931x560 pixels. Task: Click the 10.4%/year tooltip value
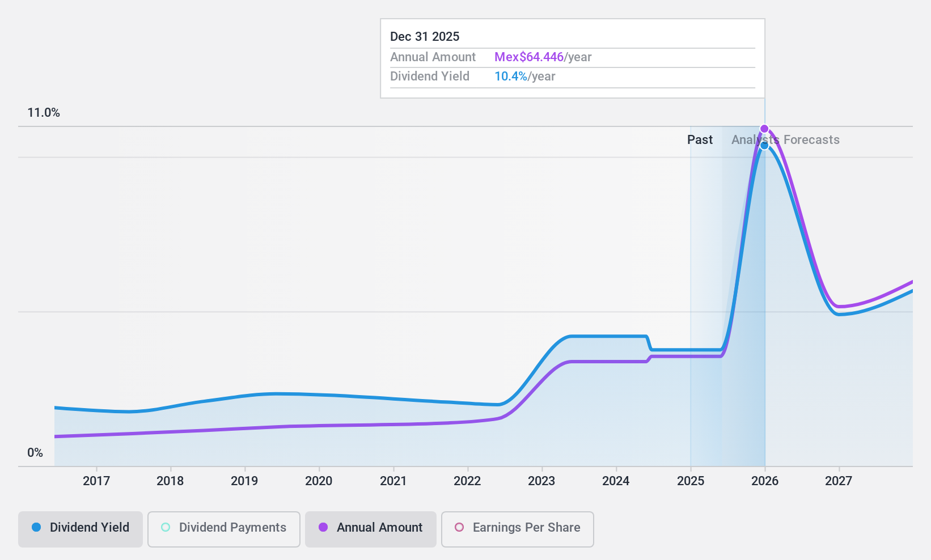pyautogui.click(x=524, y=76)
